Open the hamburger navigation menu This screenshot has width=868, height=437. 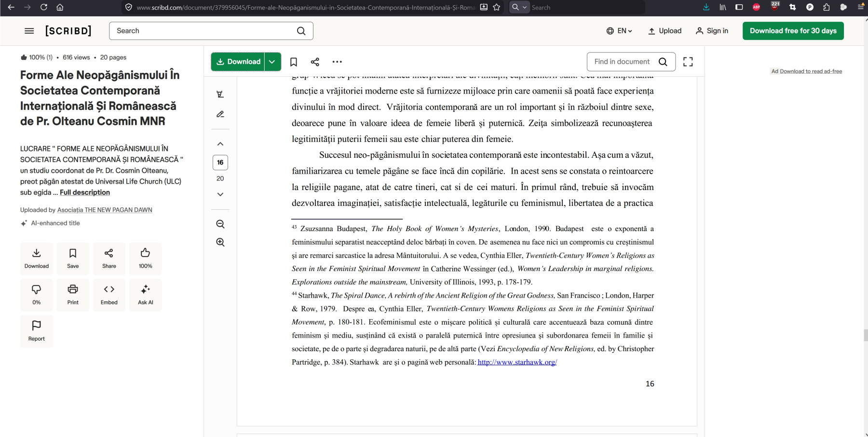[29, 31]
